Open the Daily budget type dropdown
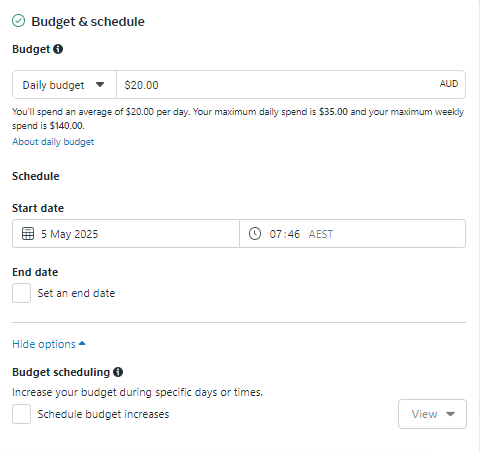480x452 pixels. 64,85
